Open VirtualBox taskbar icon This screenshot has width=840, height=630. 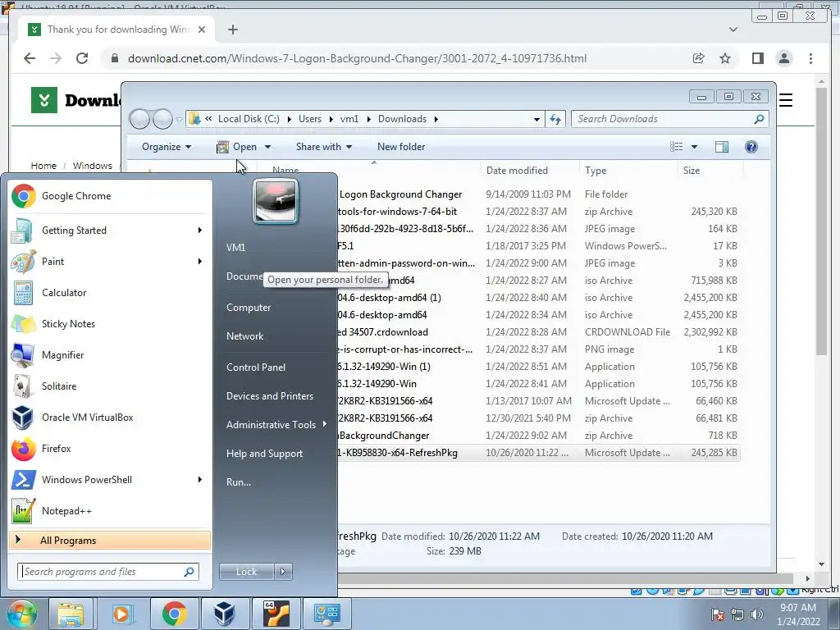tap(225, 614)
